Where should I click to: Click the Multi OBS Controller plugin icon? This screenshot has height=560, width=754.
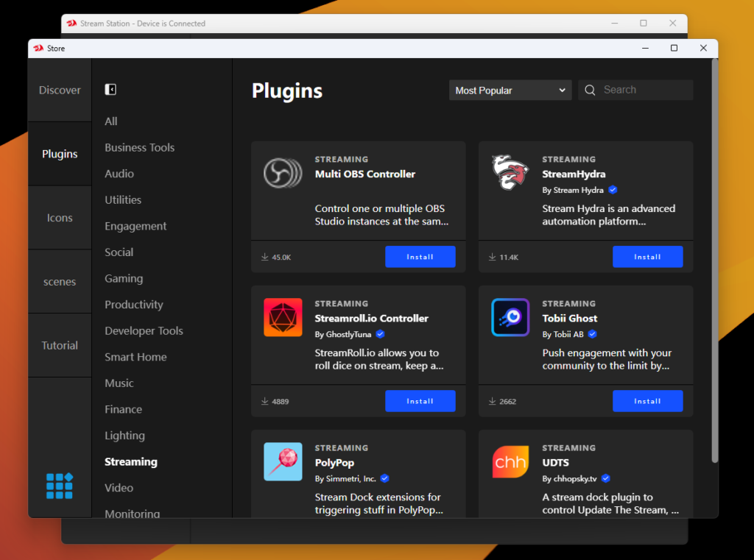point(283,173)
